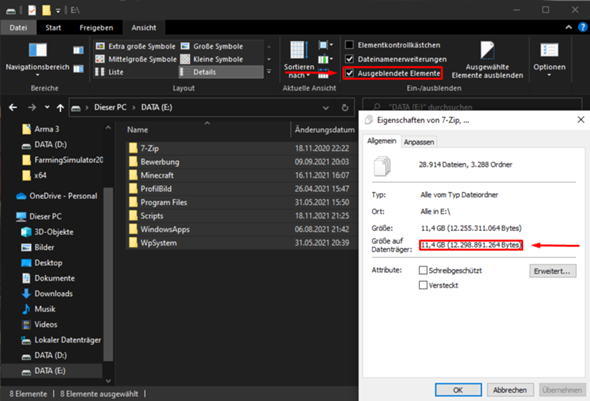590x401 pixels.
Task: Click the help question mark icon
Action: click(x=583, y=27)
